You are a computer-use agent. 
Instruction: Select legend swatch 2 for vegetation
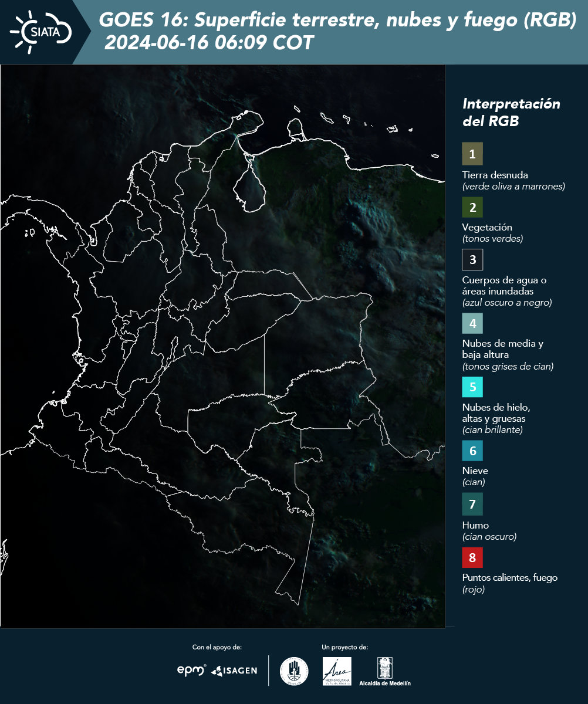(x=472, y=207)
